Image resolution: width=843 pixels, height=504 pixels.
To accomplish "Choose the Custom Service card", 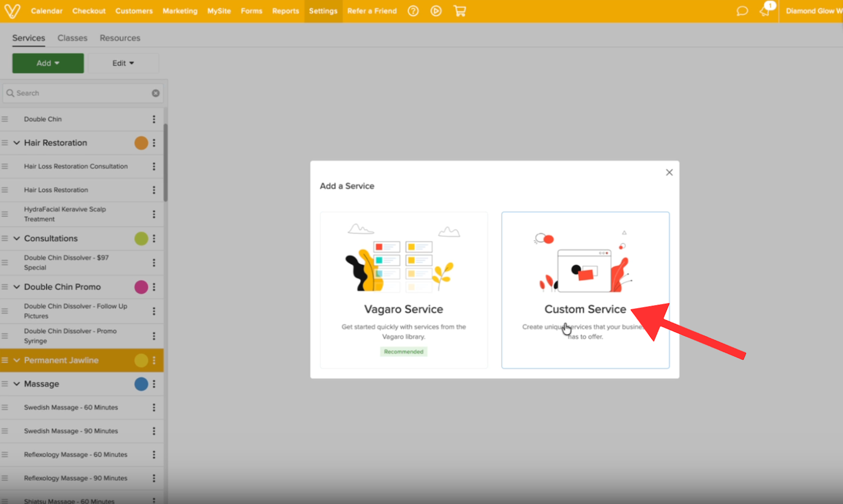I will [585, 290].
